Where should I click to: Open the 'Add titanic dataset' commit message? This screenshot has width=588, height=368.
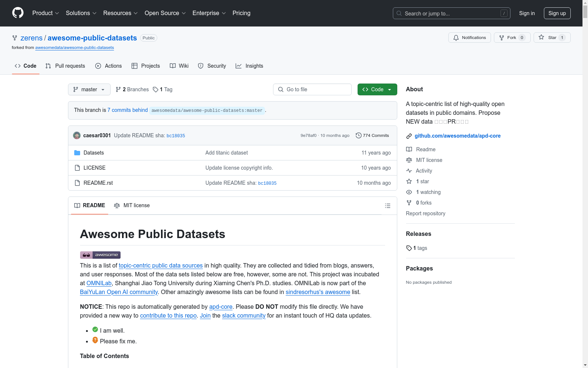point(227,153)
